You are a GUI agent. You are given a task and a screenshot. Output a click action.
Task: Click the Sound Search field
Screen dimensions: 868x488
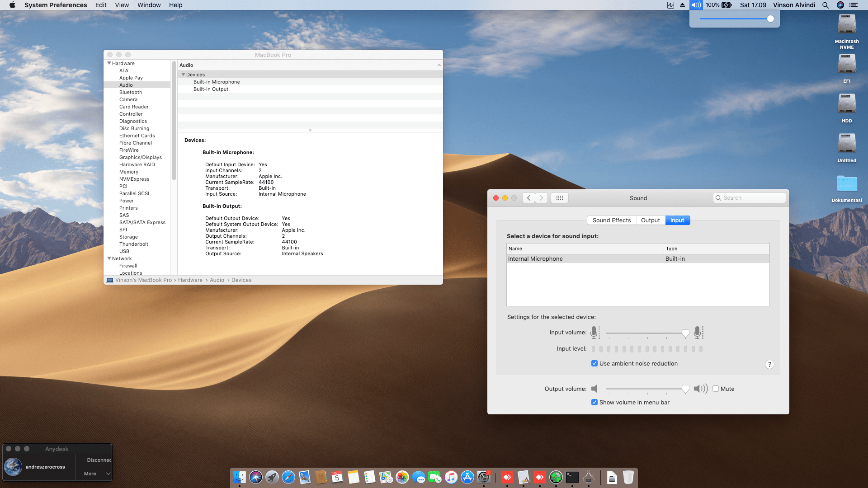749,198
